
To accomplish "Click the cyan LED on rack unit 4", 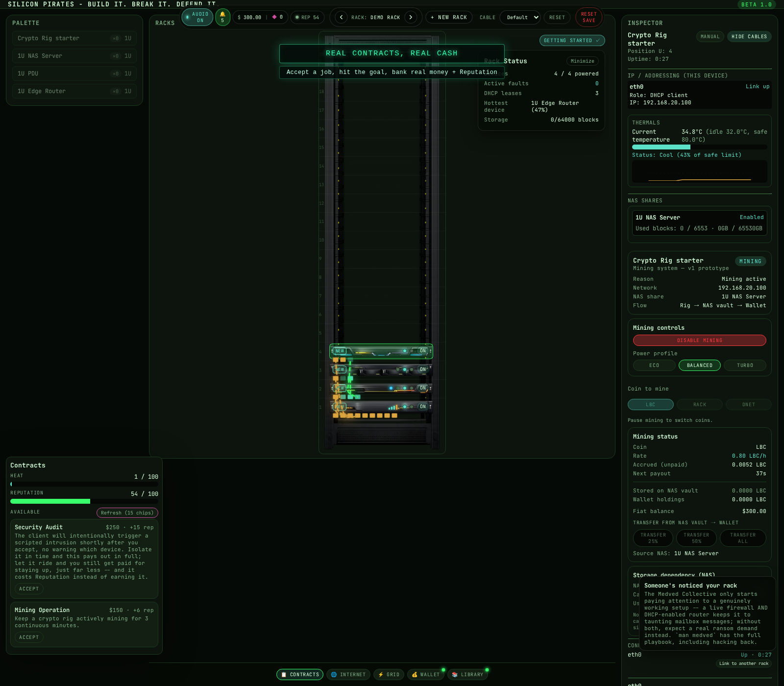I will pos(405,351).
